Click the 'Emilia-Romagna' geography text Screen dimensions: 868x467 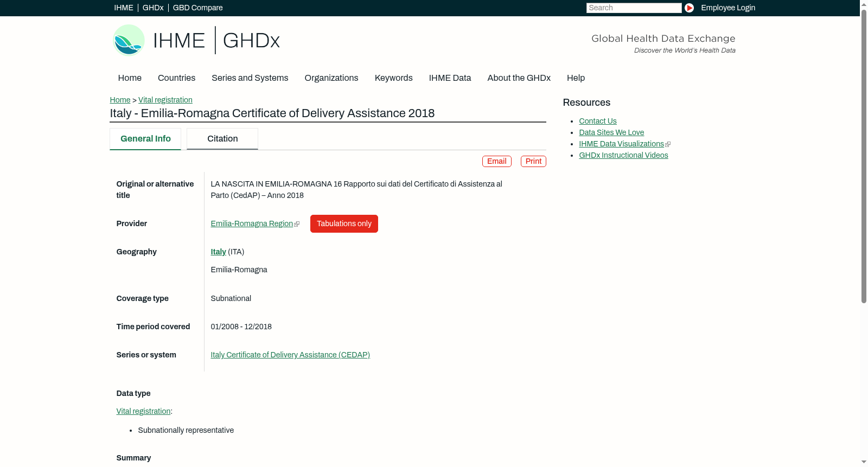click(239, 270)
